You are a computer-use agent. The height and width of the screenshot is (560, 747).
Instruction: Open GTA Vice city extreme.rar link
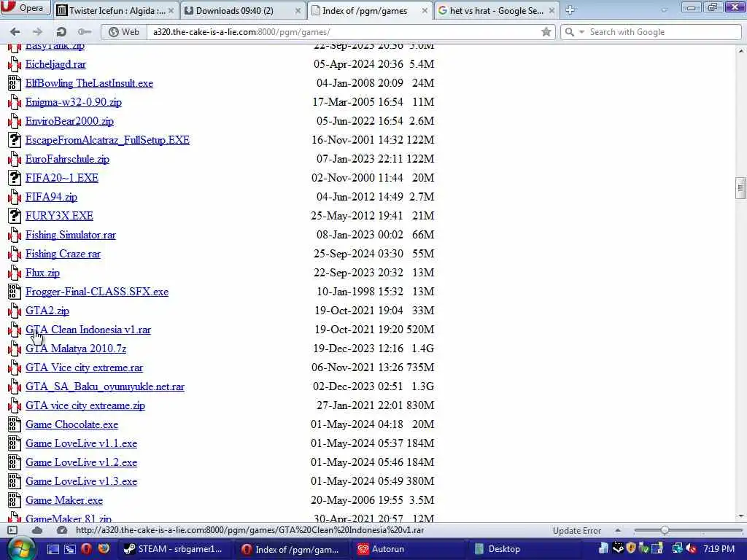[84, 367]
